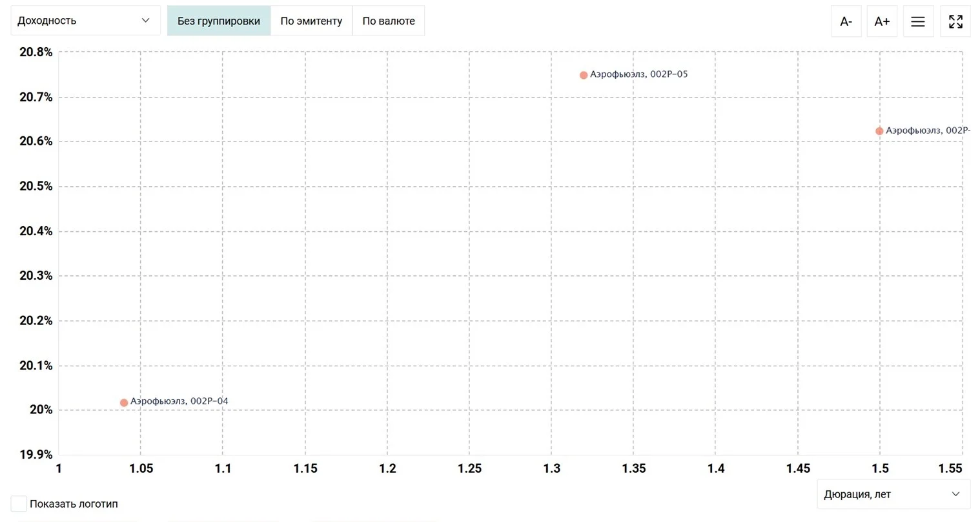
Task: Enable the Показать логотип checkbox
Action: [x=19, y=504]
